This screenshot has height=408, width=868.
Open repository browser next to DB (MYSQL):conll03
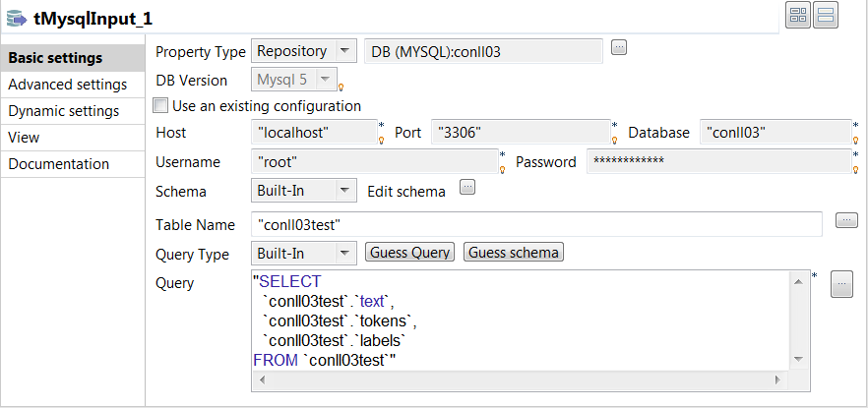(618, 46)
